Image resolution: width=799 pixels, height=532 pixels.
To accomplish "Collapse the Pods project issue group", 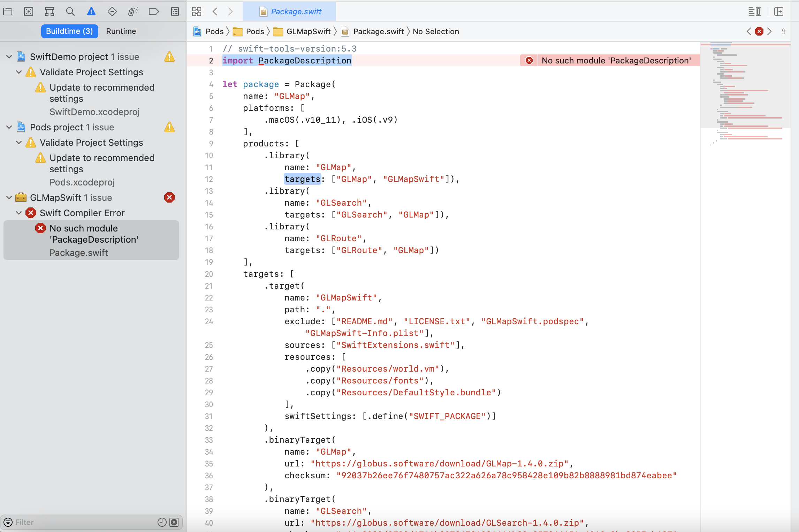I will [9, 127].
